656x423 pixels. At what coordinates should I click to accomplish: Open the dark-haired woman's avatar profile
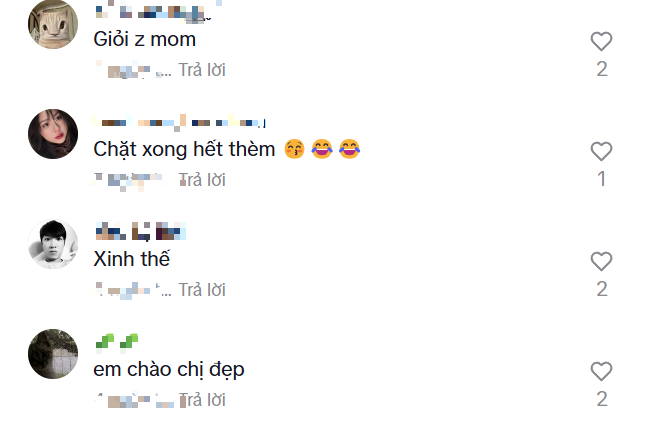coord(53,134)
